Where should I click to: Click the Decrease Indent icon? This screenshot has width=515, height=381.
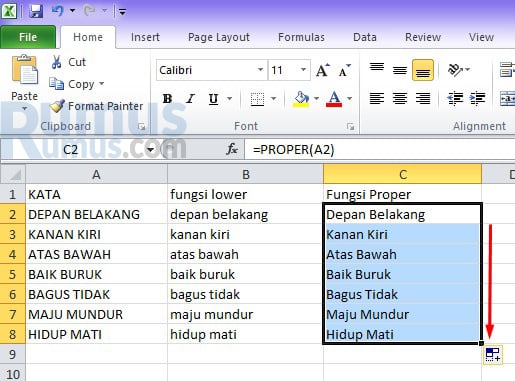[455, 98]
